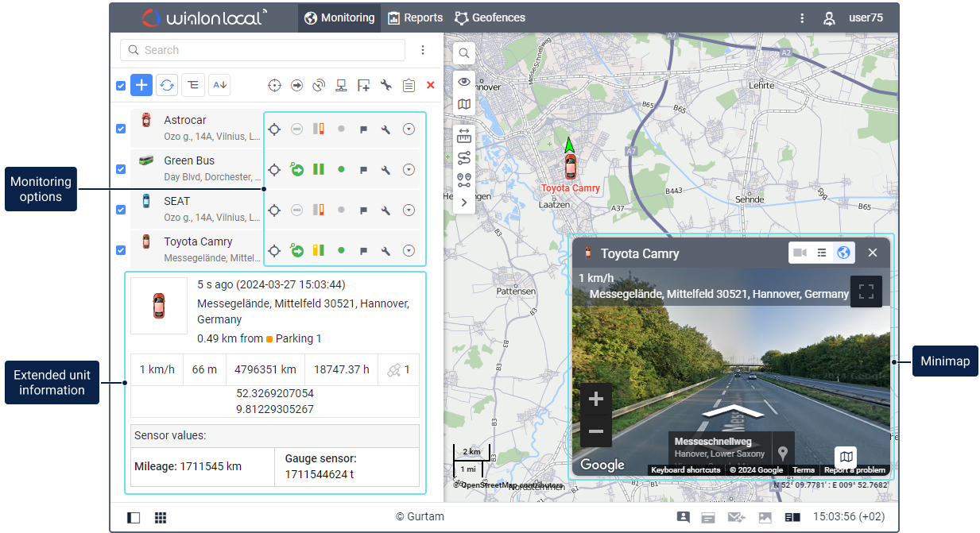Viewport: 980px width, 533px height.
Task: Zoom out the street view with minus
Action: click(x=596, y=432)
